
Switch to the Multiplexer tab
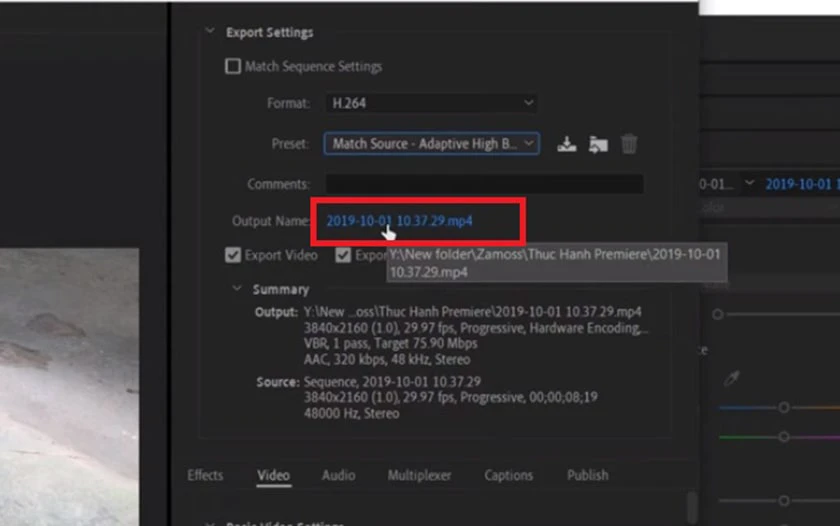(419, 475)
